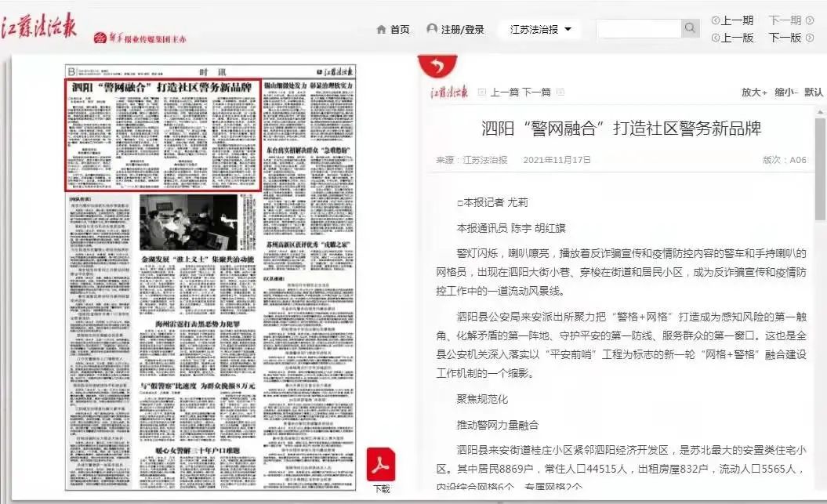The width and height of the screenshot is (827, 504).
Task: Click circled arrow icon beside 上一期
Action: pos(715,20)
